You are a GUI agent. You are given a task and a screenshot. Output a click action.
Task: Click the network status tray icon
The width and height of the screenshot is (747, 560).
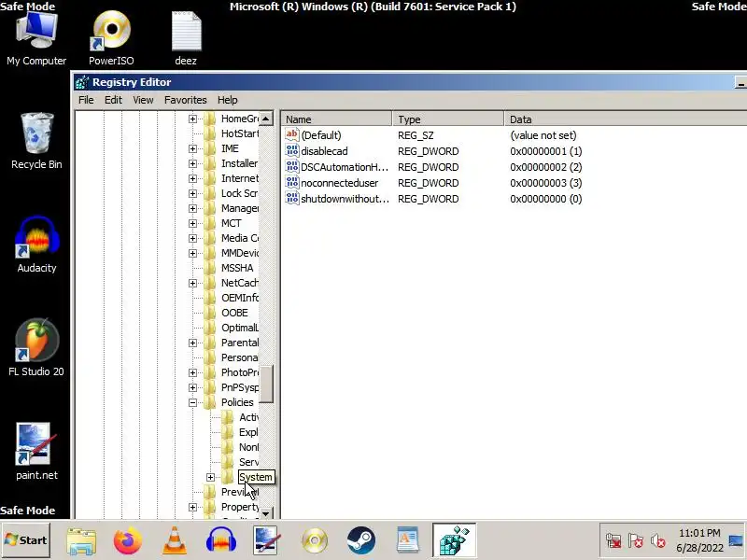[x=613, y=541]
